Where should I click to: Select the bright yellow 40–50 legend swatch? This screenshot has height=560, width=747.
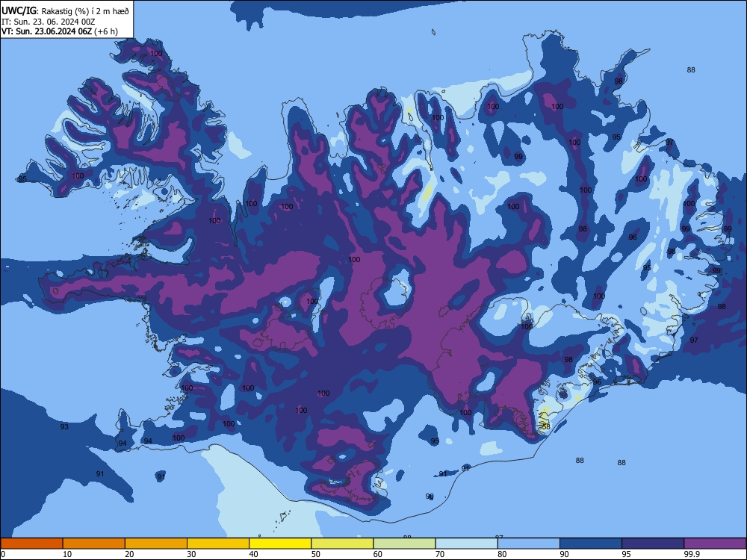tap(280, 544)
